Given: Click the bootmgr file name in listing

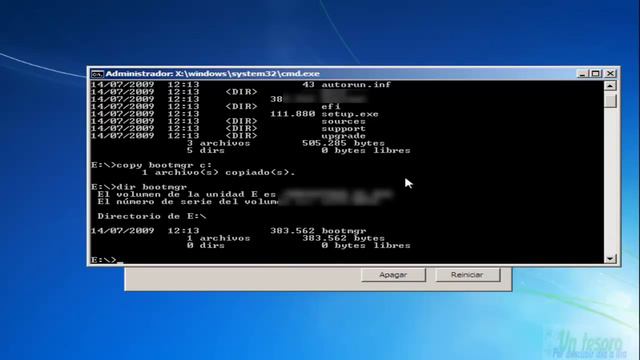Looking at the screenshot, I should (x=344, y=231).
